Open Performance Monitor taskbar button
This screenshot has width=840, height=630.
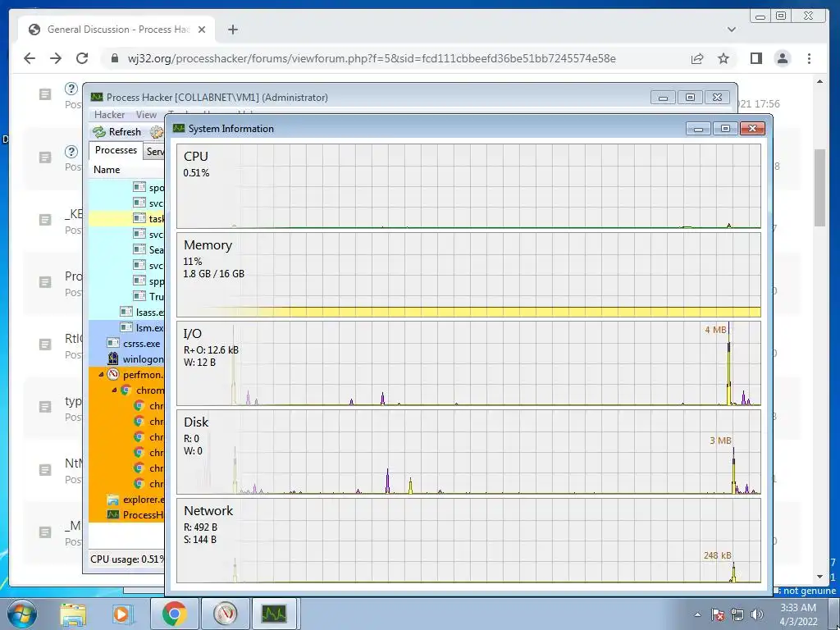pyautogui.click(x=225, y=614)
